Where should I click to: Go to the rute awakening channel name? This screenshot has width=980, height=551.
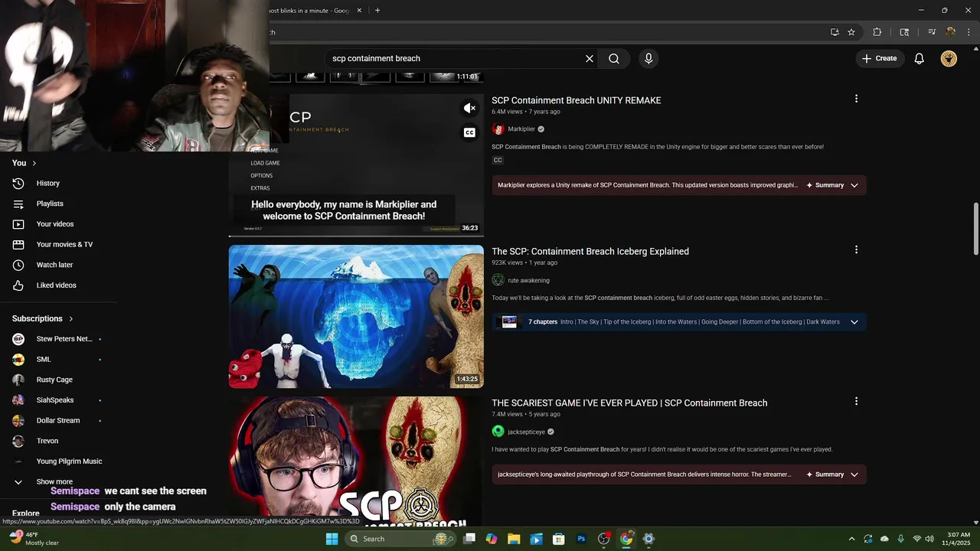(x=528, y=280)
